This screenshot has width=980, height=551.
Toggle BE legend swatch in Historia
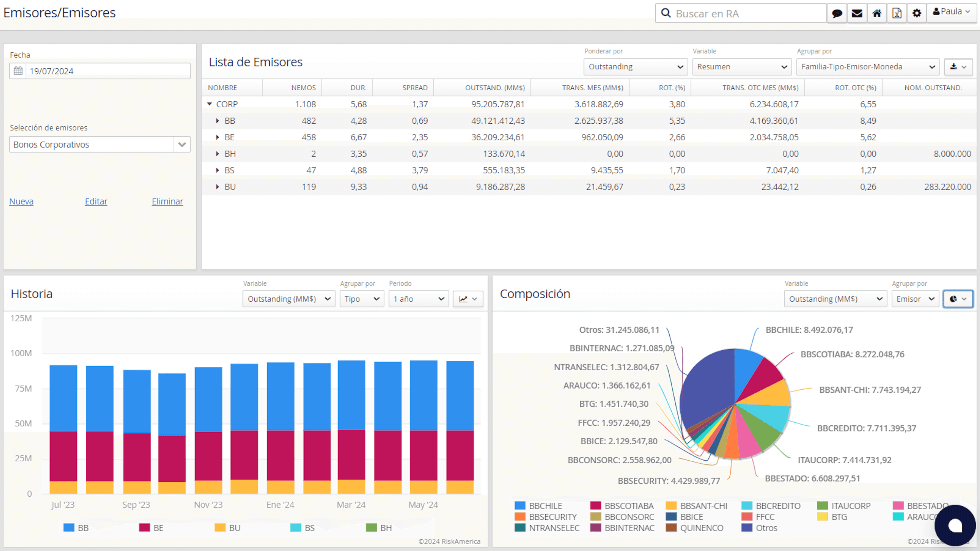point(145,528)
